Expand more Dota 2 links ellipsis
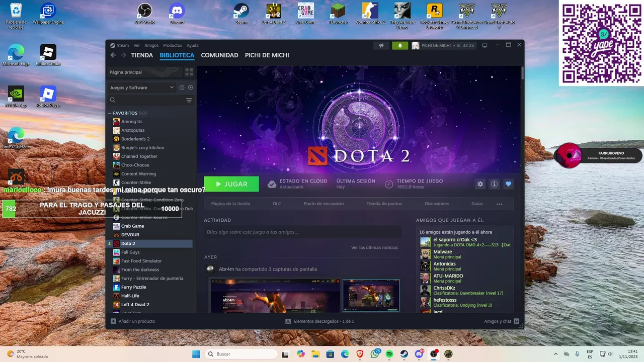Viewport: 644px width, 362px height. coord(500,204)
